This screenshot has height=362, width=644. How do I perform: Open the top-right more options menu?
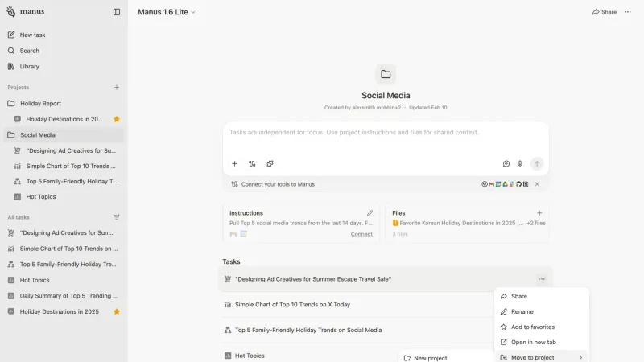(x=628, y=12)
